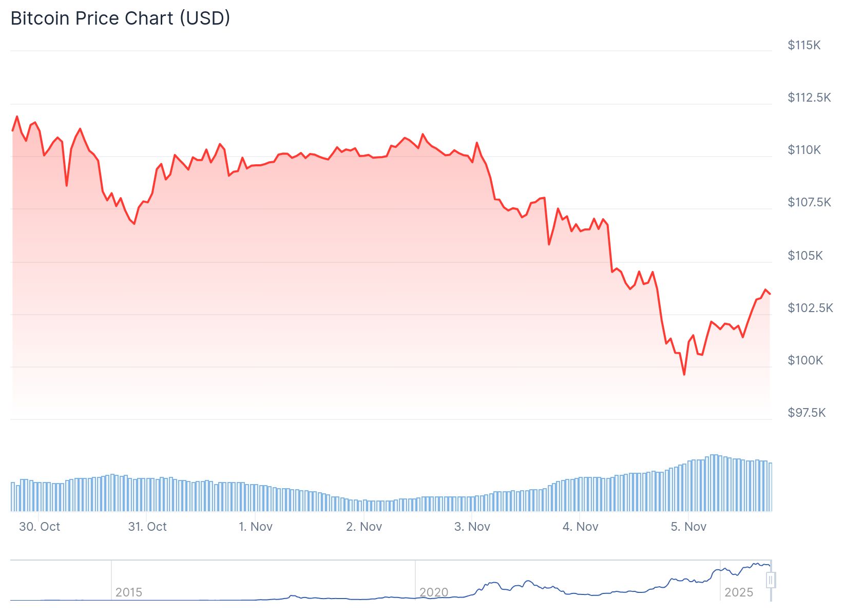
Task: Select the 1. Nov date label
Action: [x=256, y=527]
